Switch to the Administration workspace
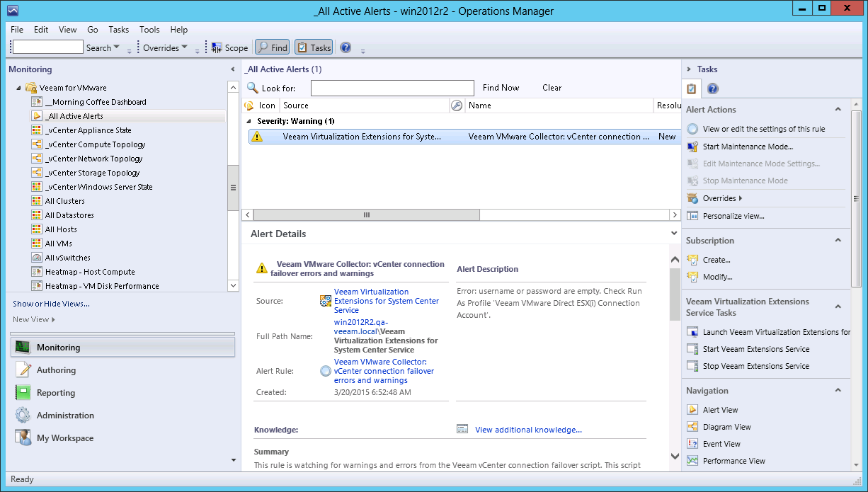Viewport: 868px width, 492px height. pyautogui.click(x=123, y=416)
